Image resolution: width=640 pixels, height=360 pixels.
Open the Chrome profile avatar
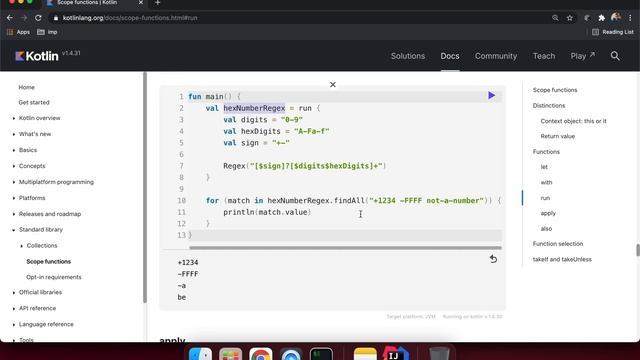[616, 18]
